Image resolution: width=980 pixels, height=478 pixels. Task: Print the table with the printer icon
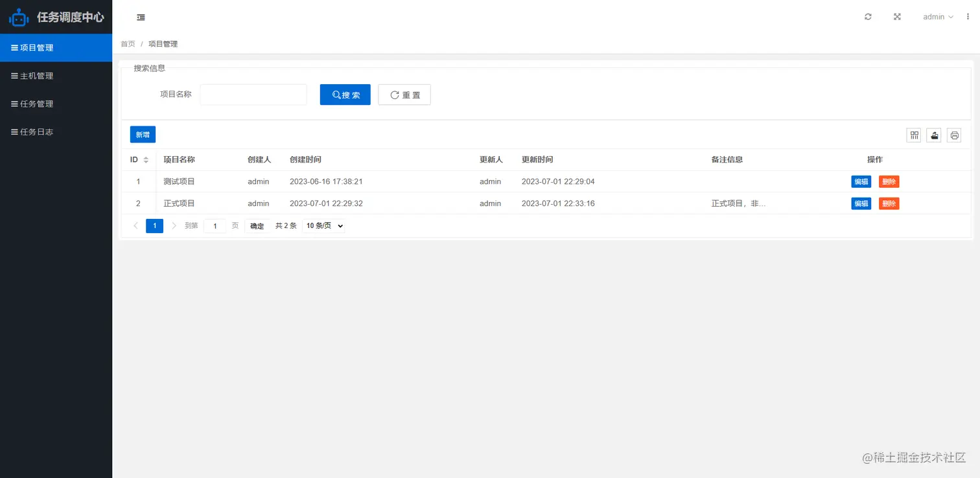tap(954, 135)
